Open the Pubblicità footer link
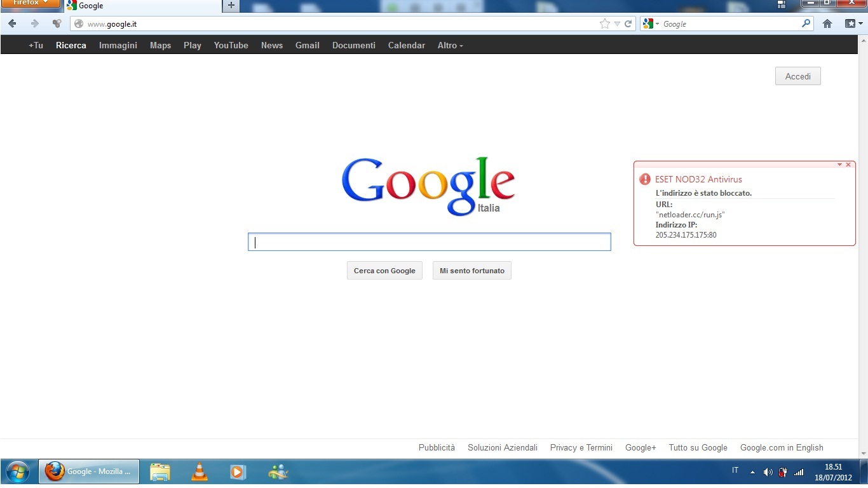868x488 pixels. click(x=437, y=447)
